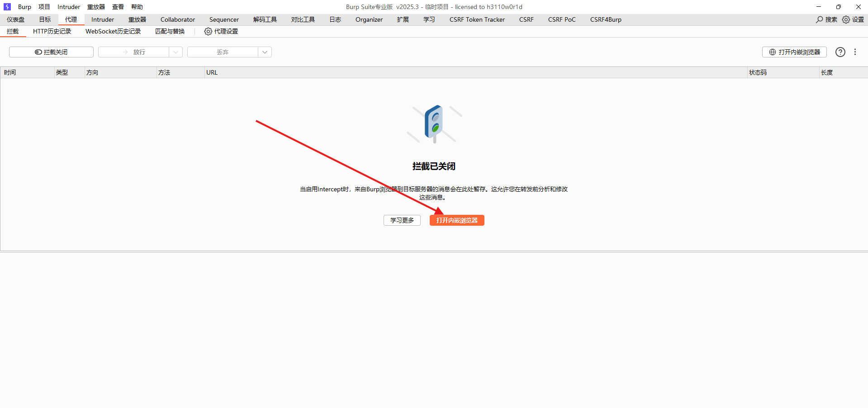Viewport: 868px width, 408px height.
Task: Switch to the 重放器 tab
Action: point(137,19)
